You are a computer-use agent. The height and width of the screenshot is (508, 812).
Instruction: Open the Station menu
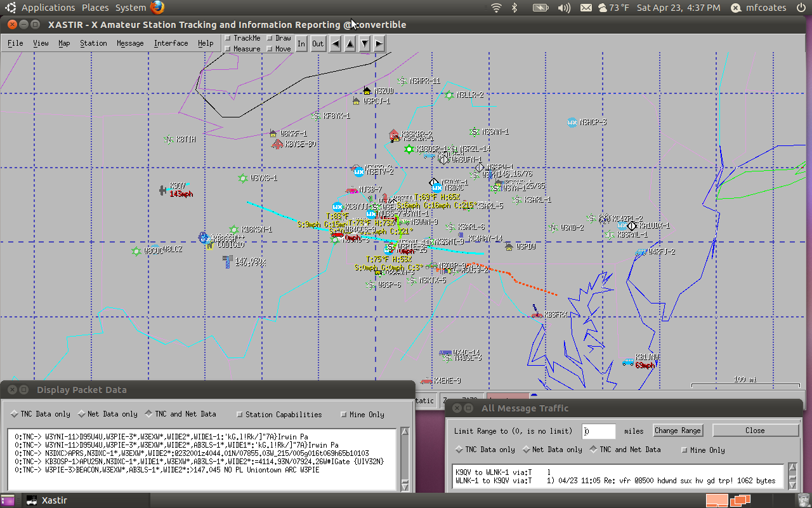click(93, 43)
